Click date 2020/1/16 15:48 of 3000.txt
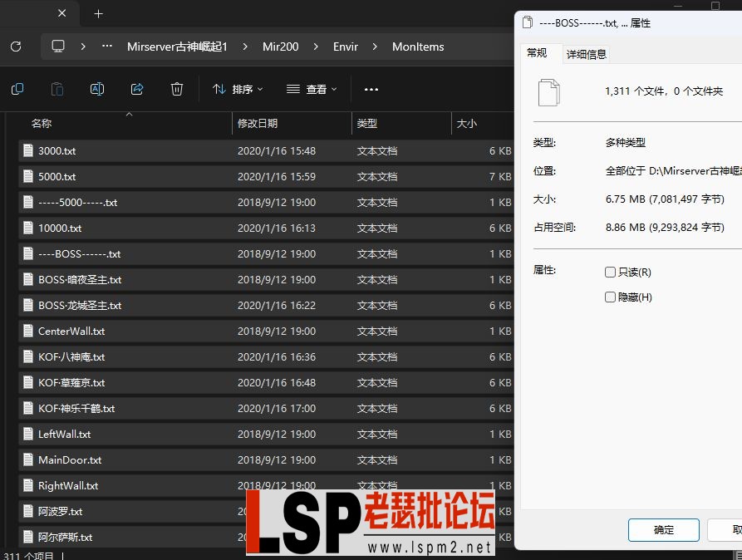Image resolution: width=742 pixels, height=560 pixels. [277, 150]
